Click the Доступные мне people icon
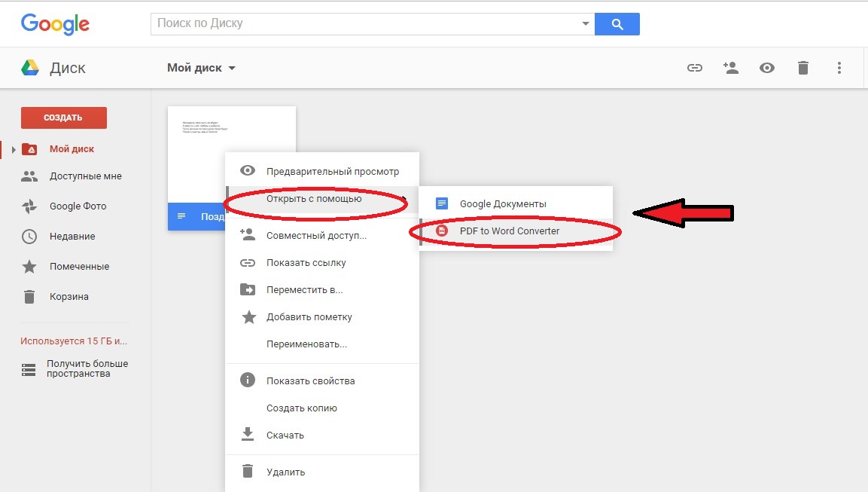 point(29,176)
